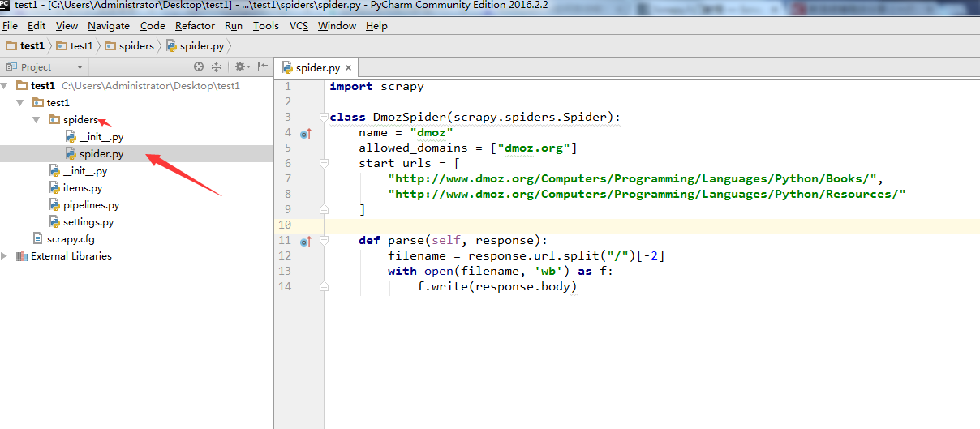Open the File menu
Screen dimensions: 980x429
[10, 26]
